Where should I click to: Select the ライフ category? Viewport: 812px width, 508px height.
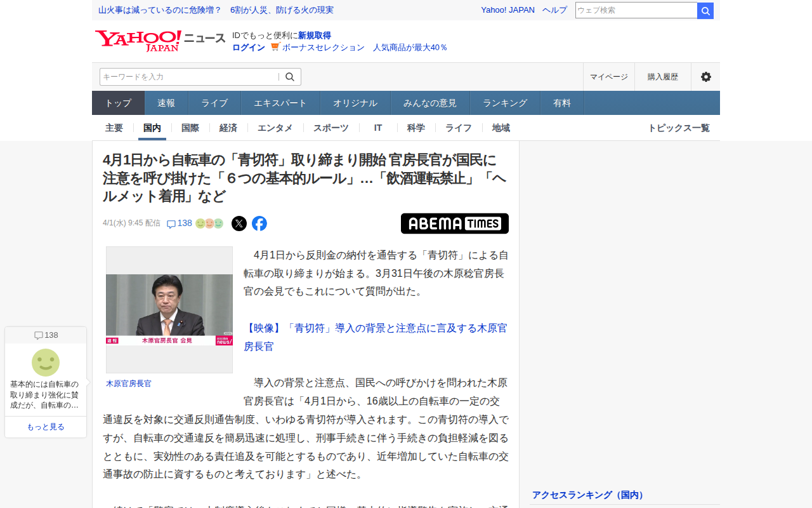[x=459, y=128]
